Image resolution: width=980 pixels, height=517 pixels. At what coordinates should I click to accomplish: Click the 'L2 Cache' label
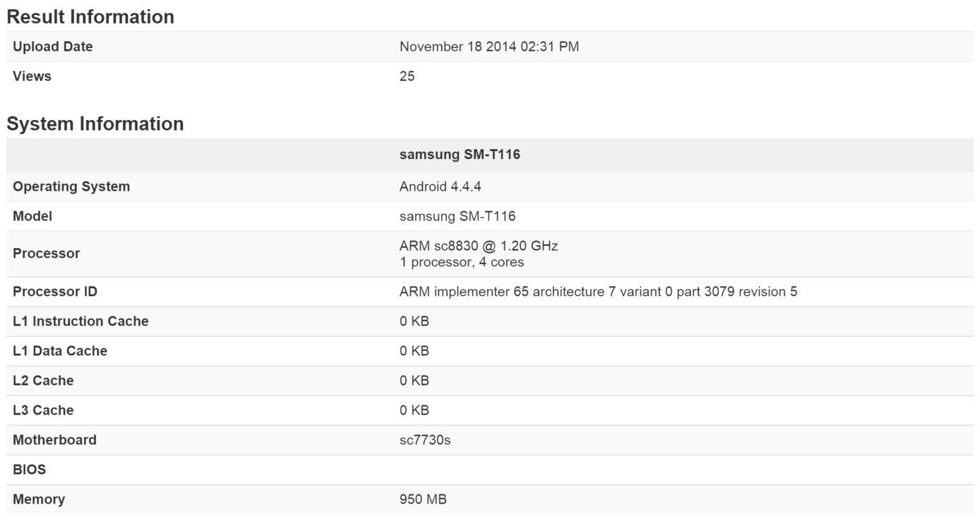click(43, 381)
